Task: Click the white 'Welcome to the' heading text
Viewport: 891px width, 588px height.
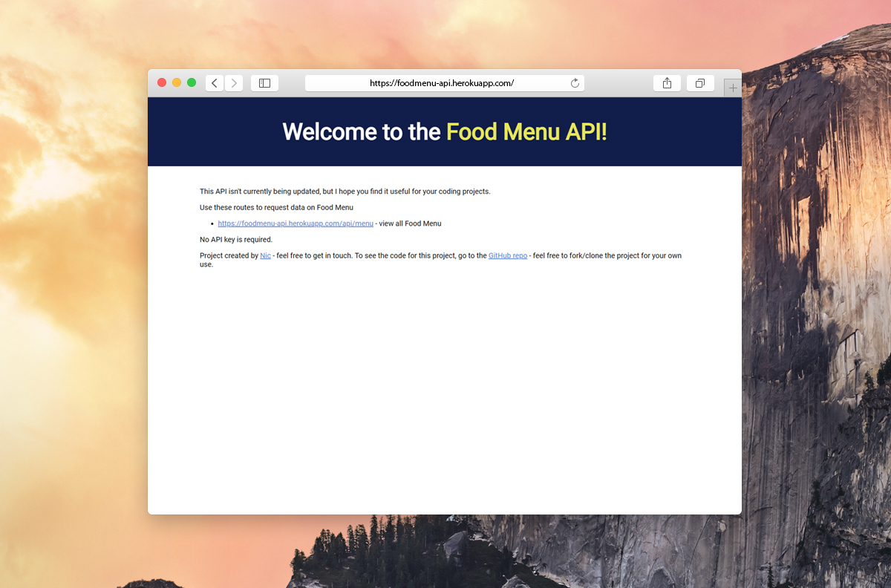Action: (362, 131)
